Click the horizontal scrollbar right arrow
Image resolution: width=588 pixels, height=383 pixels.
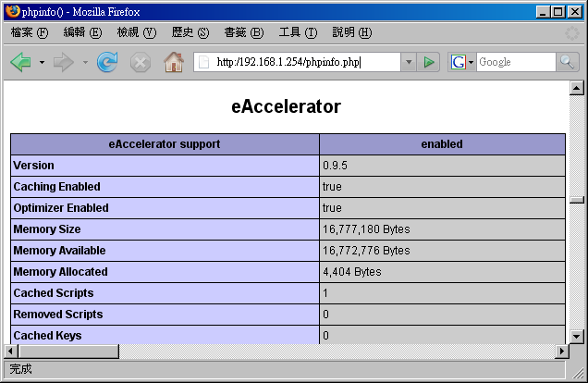coord(561,352)
